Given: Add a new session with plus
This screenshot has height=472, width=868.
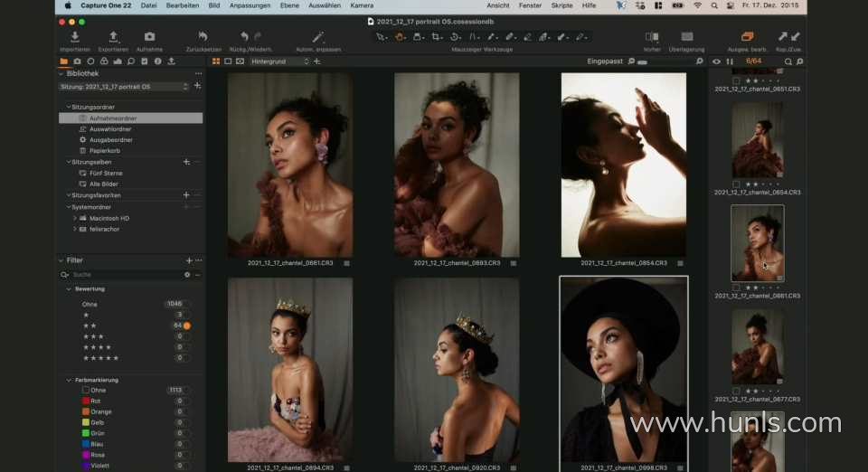Looking at the screenshot, I should (198, 86).
